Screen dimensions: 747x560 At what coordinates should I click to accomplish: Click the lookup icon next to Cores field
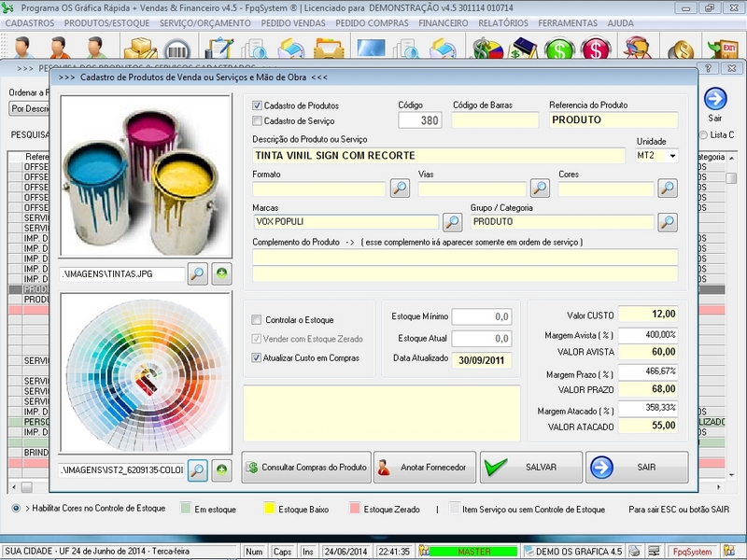pos(668,189)
